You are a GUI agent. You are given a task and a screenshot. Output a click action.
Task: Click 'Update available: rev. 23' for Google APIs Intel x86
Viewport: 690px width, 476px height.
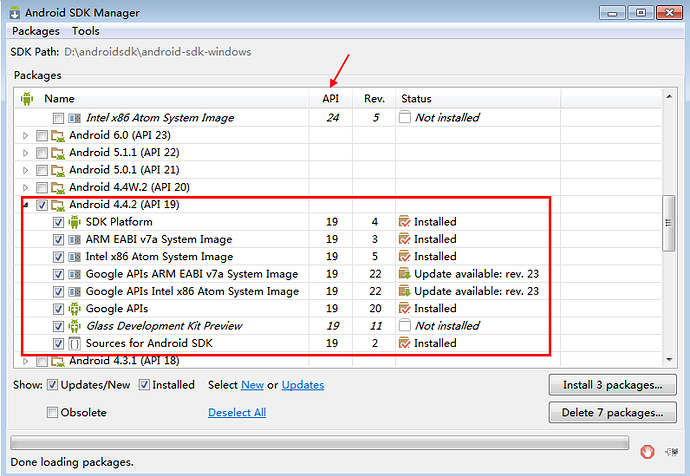[x=476, y=291]
